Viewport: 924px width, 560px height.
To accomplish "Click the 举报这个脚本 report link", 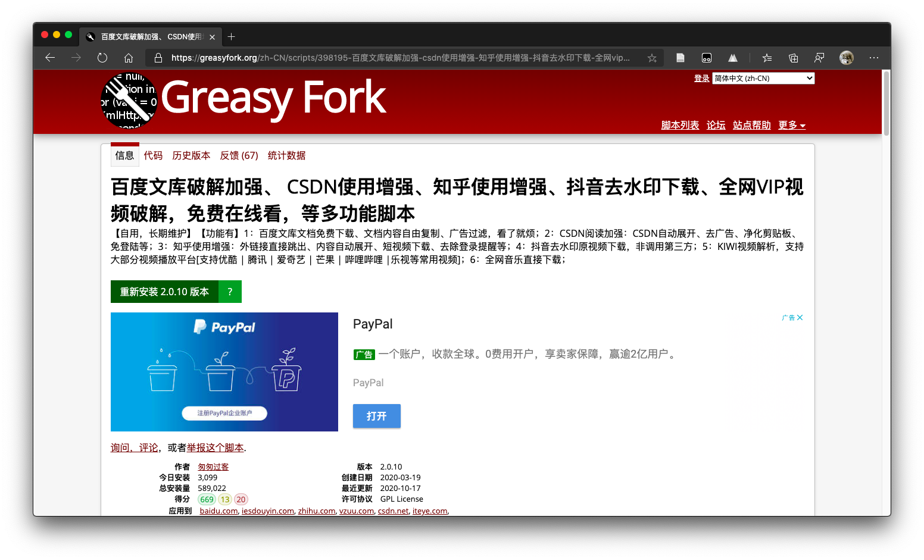I will click(x=216, y=448).
